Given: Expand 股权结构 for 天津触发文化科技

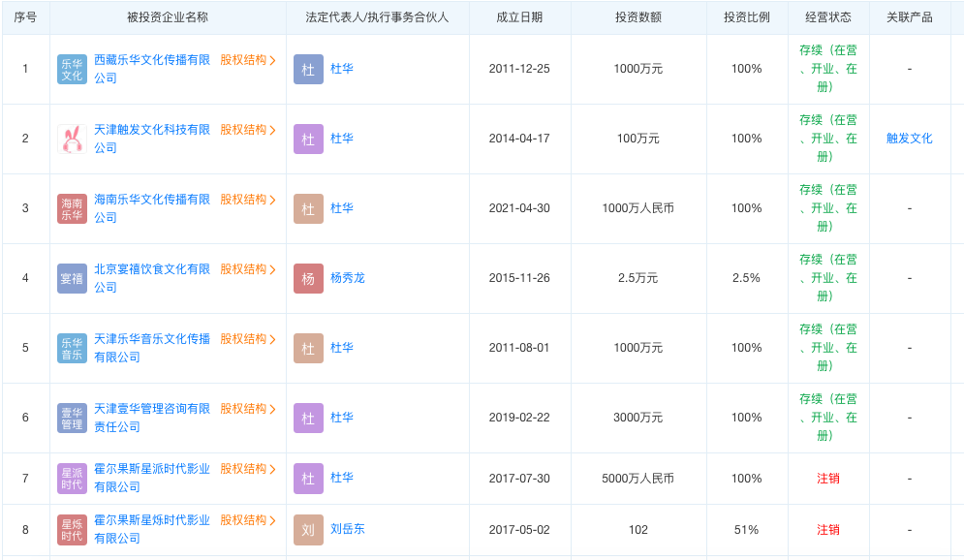Looking at the screenshot, I should 248,130.
